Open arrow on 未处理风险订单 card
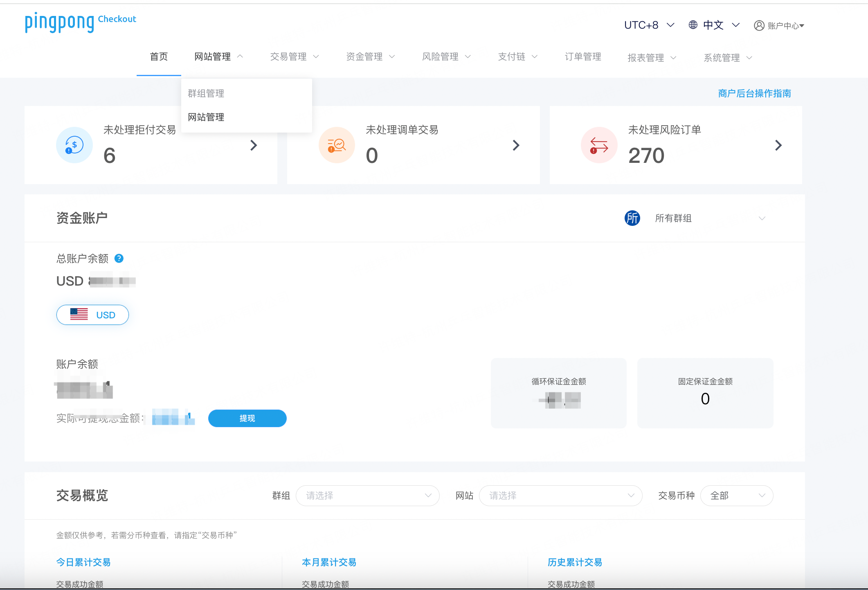Screen dimensions: 868x590 coord(778,145)
